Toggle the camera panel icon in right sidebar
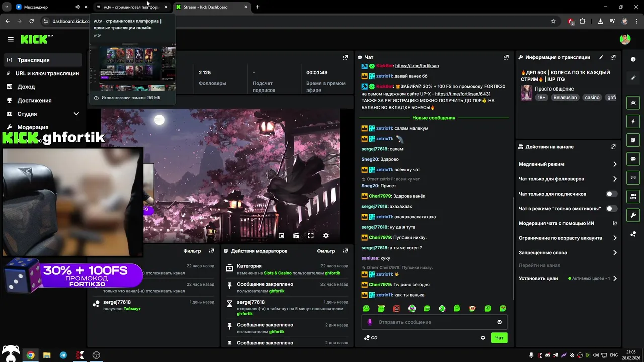Viewport: 644px width, 362px height. click(x=633, y=196)
